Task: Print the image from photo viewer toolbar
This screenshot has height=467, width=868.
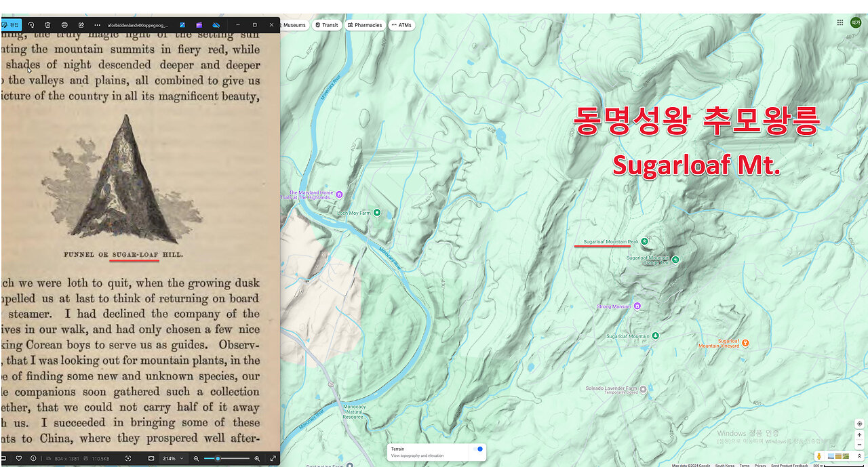Action: point(64,25)
